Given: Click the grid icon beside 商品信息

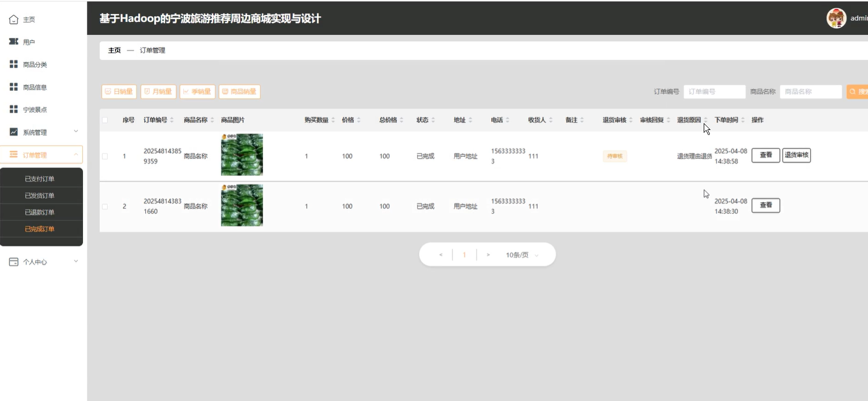Looking at the screenshot, I should pyautogui.click(x=13, y=87).
